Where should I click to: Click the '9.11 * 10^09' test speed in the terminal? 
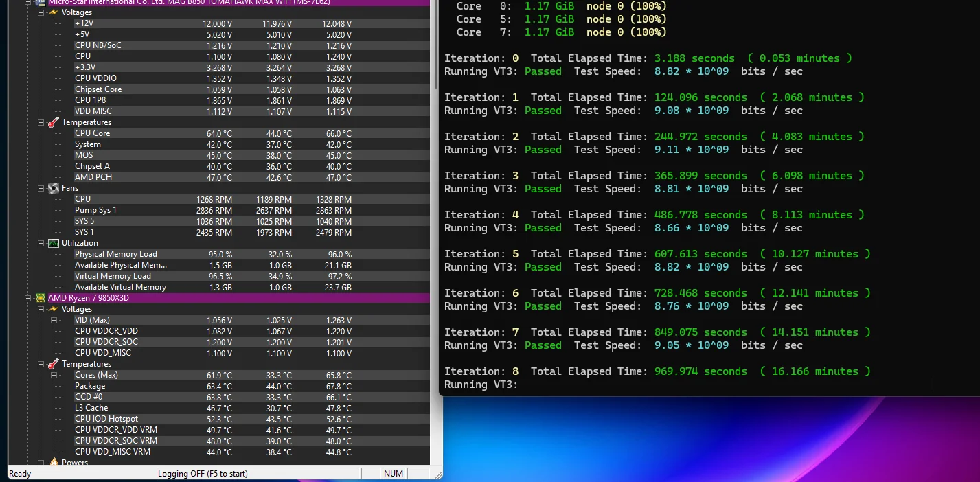(692, 150)
